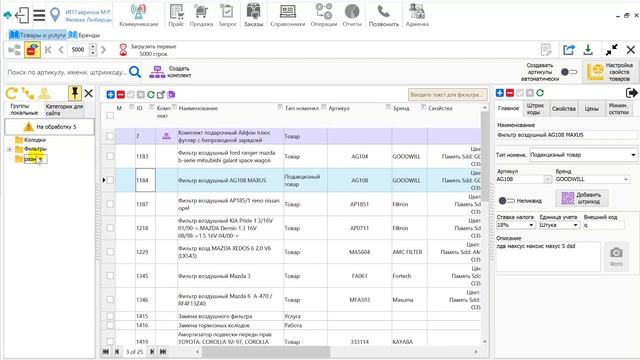Refresh the groups tree panel
The height and width of the screenshot is (360, 640).
(11, 93)
